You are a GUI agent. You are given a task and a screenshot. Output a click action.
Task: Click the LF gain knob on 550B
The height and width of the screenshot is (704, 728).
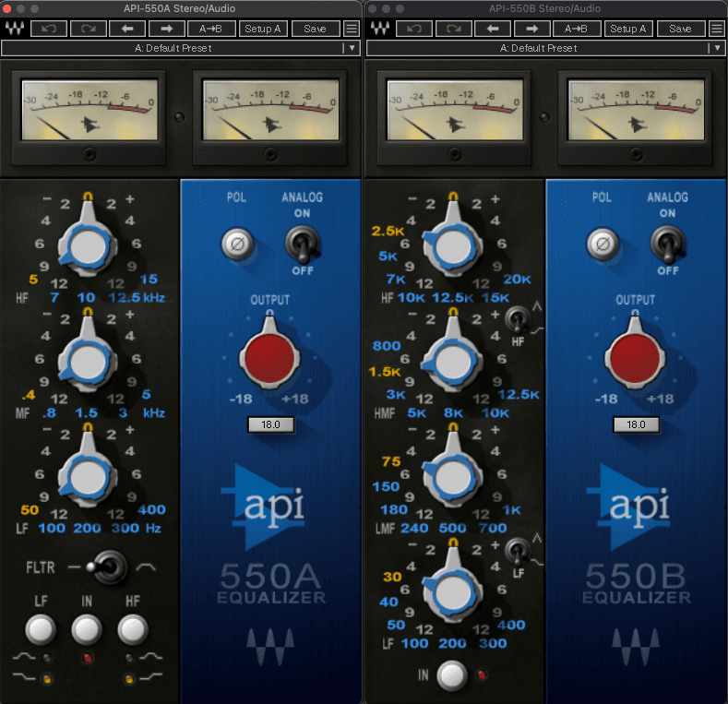tap(453, 592)
